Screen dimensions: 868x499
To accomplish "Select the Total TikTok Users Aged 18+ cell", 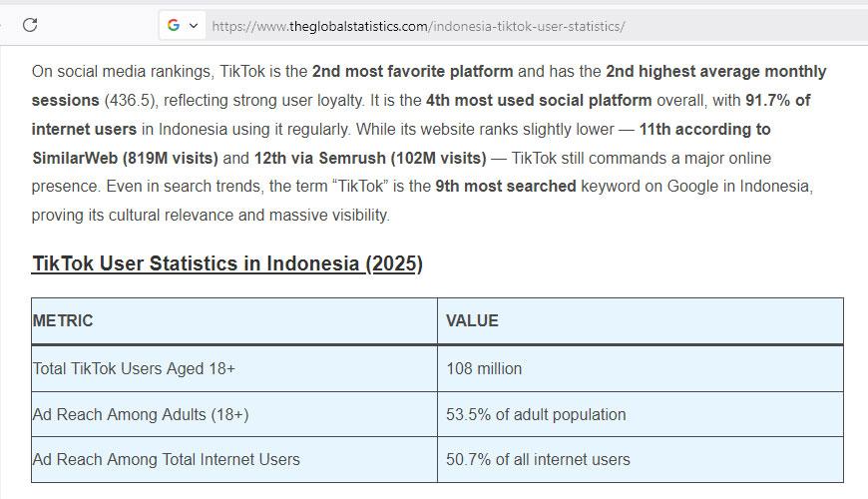I will click(x=234, y=369).
